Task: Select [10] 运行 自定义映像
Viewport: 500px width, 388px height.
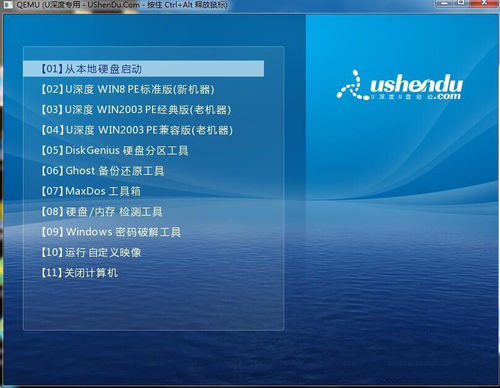Action: [91, 252]
